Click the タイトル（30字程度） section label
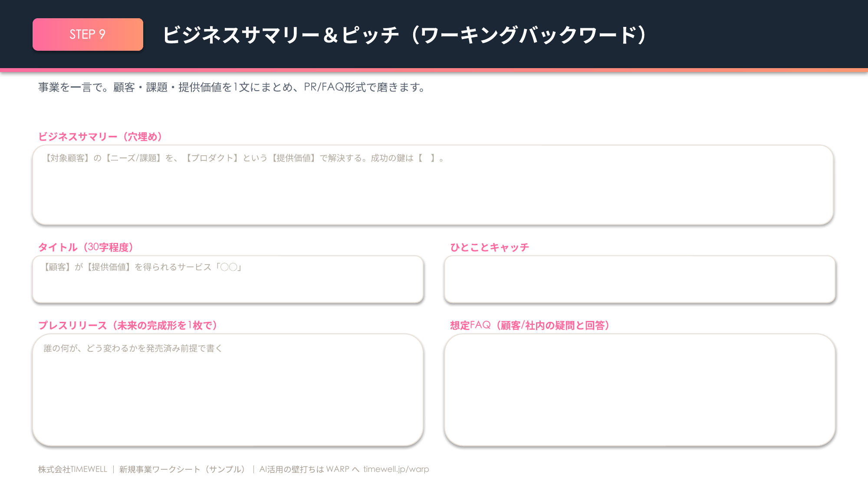Viewport: 868px width, 488px height. pyautogui.click(x=85, y=247)
